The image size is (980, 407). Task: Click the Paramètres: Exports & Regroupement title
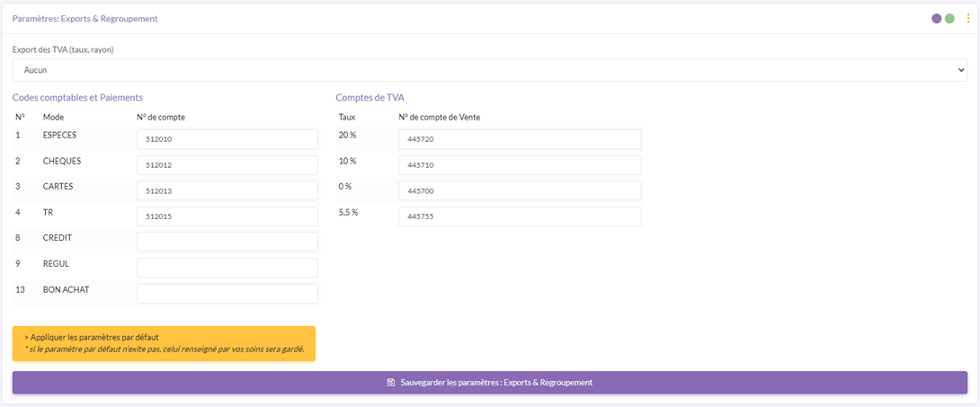point(85,18)
